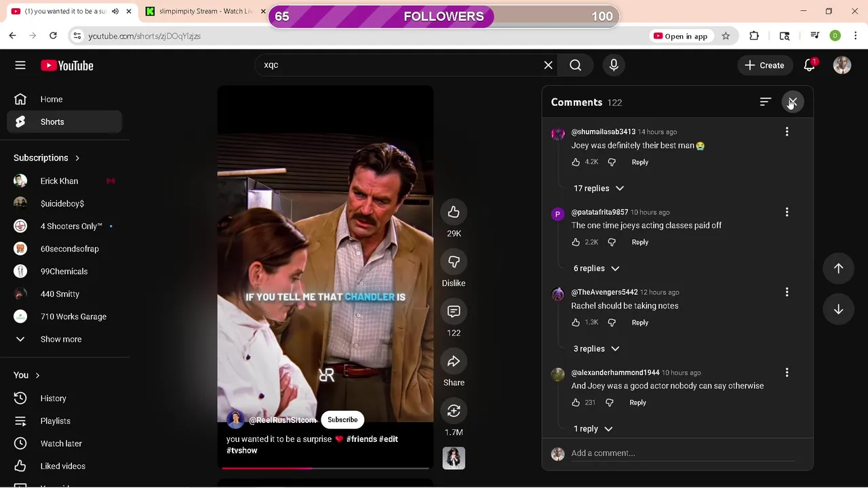This screenshot has height=488, width=868.
Task: Dislike the 'Joey was definitely their best man' comment
Action: 612,162
